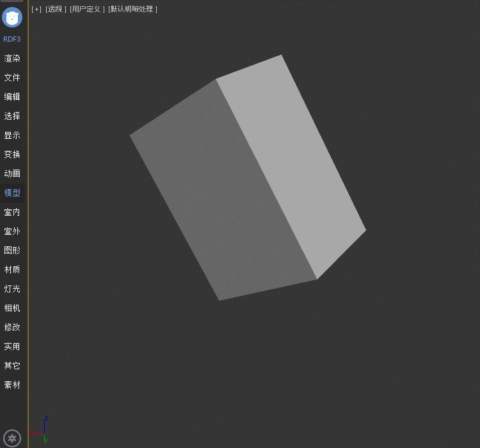The image size is (480, 448).
Task: Open the 材质 menu in sidebar
Action: [12, 269]
